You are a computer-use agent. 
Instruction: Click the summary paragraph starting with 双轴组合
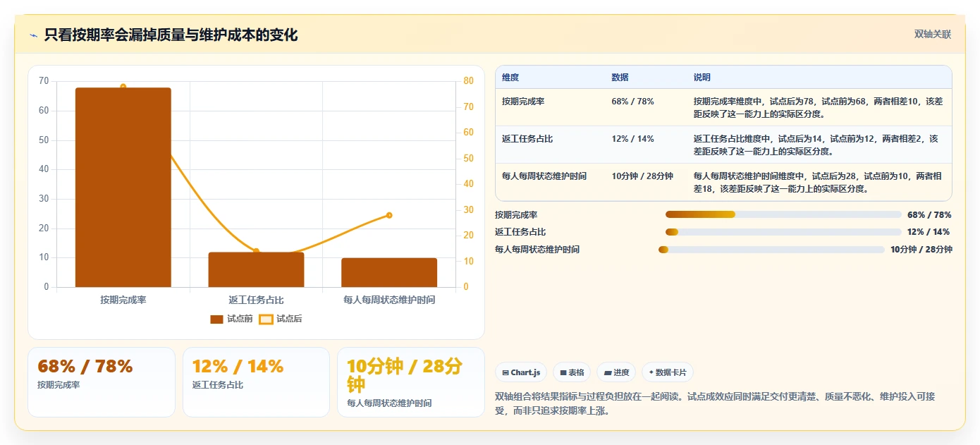[x=715, y=403]
